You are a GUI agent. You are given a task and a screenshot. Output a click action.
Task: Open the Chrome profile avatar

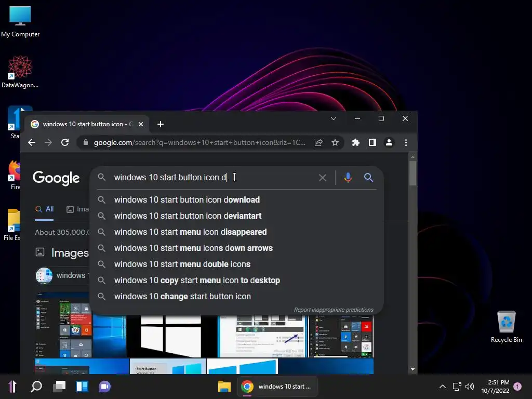389,142
